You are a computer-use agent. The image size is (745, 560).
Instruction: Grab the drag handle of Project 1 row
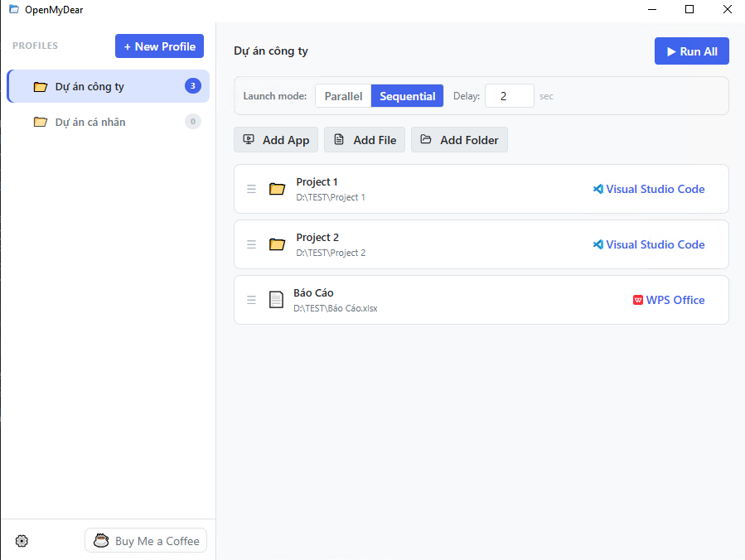[x=251, y=189]
